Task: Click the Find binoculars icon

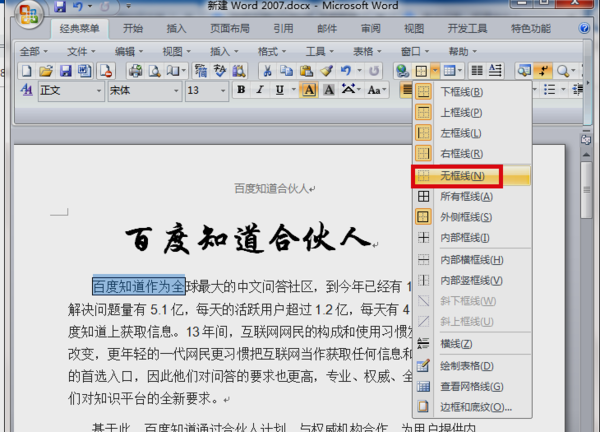Action: [x=239, y=71]
